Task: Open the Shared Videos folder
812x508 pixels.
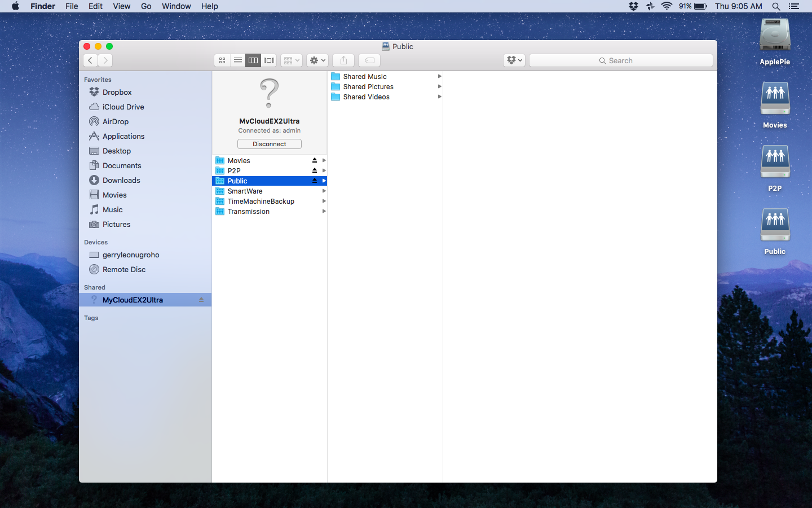Action: (x=385, y=97)
